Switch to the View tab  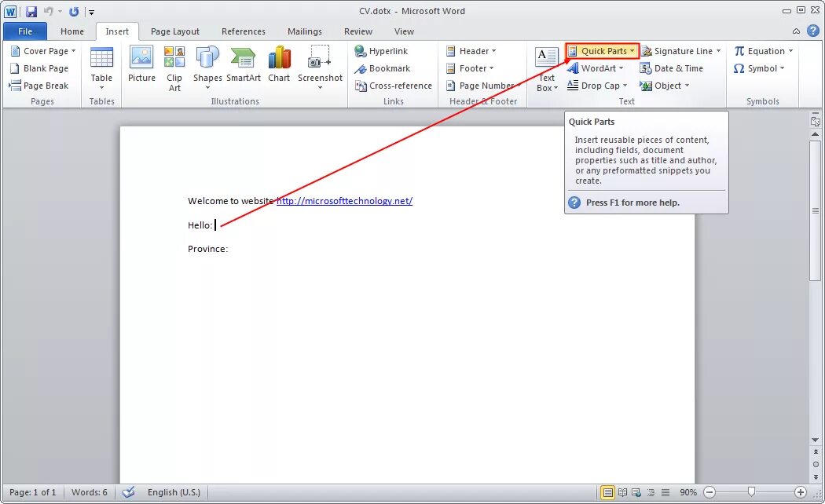(404, 31)
